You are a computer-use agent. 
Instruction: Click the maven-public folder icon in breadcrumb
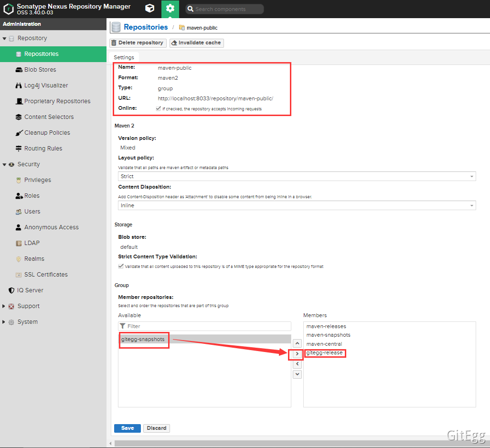pos(181,28)
